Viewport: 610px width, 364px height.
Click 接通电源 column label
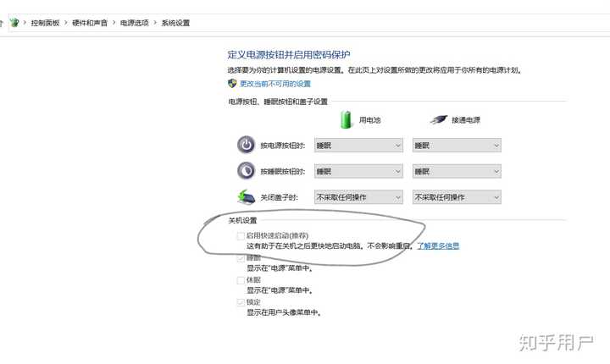[466, 119]
